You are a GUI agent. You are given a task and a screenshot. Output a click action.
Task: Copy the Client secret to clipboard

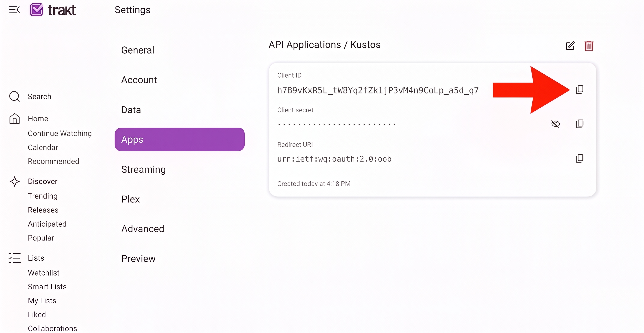point(579,124)
